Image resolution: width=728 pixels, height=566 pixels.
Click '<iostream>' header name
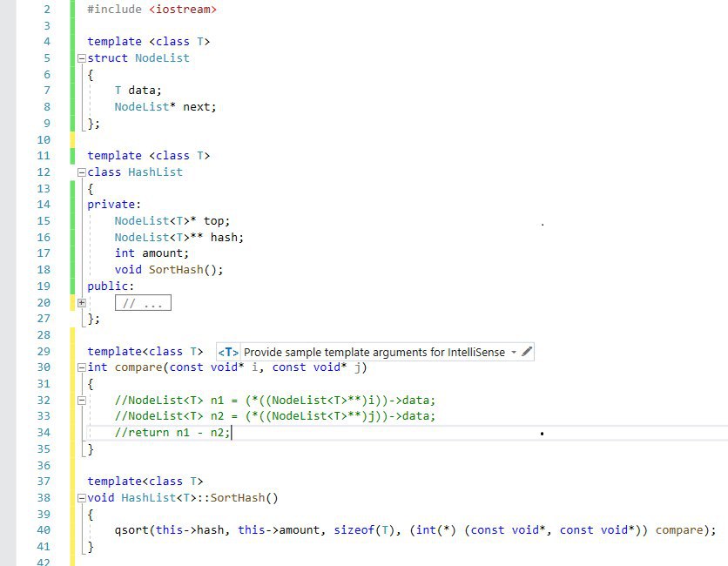coord(183,10)
